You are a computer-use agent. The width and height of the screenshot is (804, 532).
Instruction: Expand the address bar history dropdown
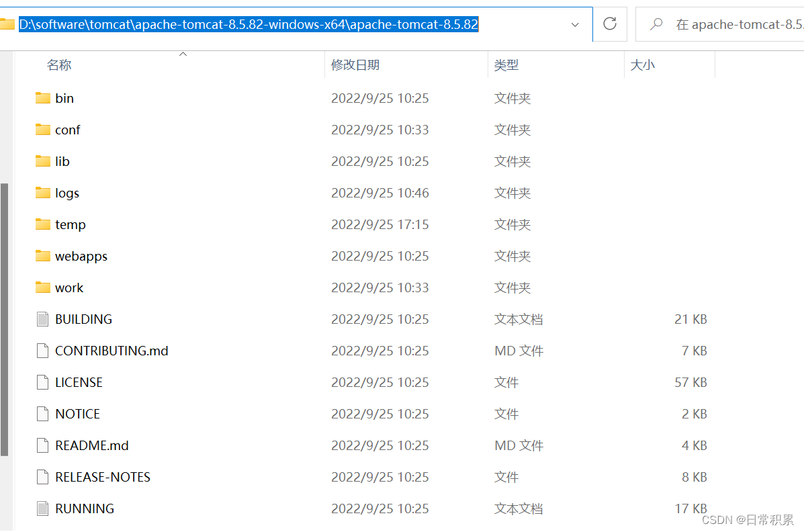click(576, 25)
